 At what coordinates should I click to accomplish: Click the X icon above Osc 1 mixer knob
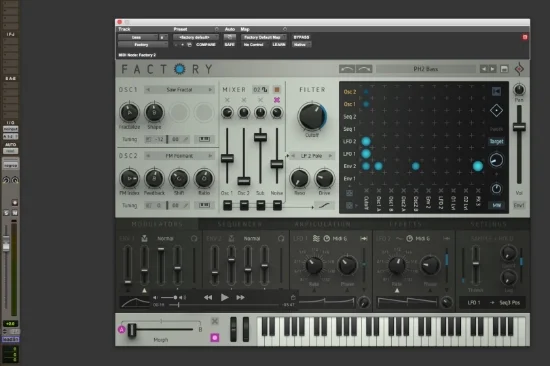tap(227, 100)
